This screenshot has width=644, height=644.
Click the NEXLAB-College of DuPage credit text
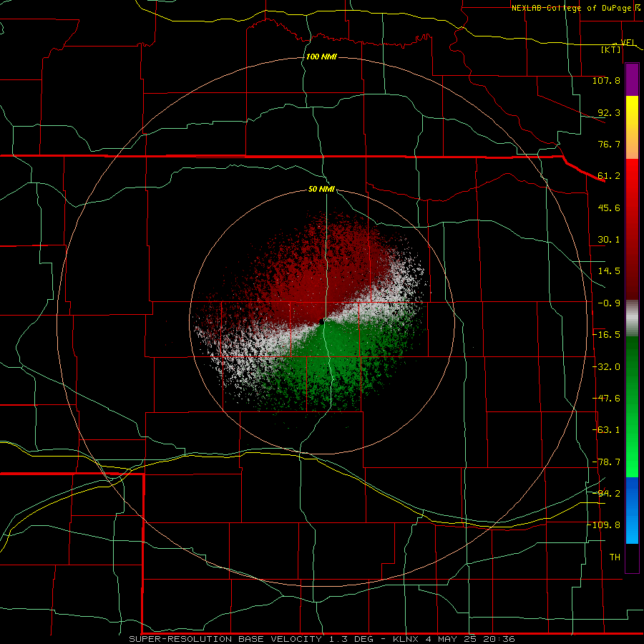coord(571,8)
